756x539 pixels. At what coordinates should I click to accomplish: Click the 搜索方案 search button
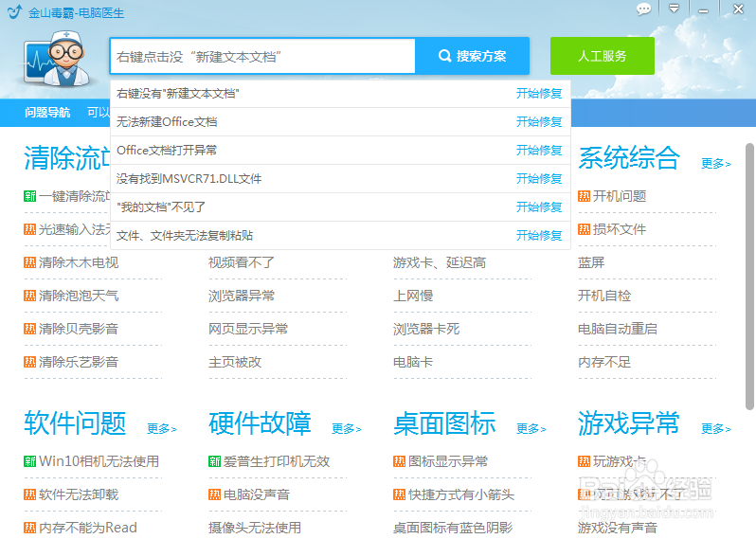[x=473, y=56]
